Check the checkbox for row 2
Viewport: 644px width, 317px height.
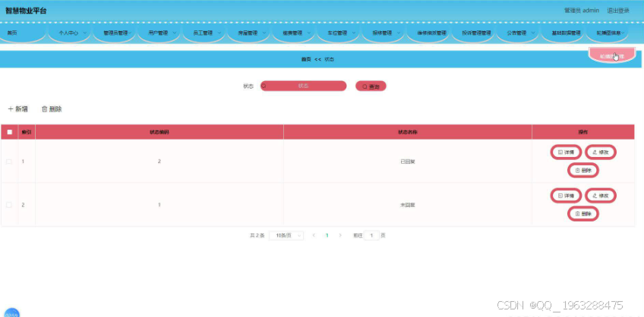coord(9,205)
